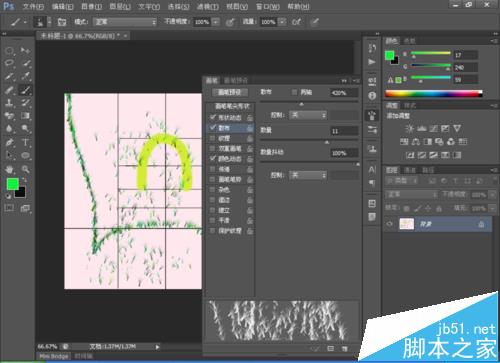
Task: Open the Actions play icon in the dock
Action: [372, 62]
